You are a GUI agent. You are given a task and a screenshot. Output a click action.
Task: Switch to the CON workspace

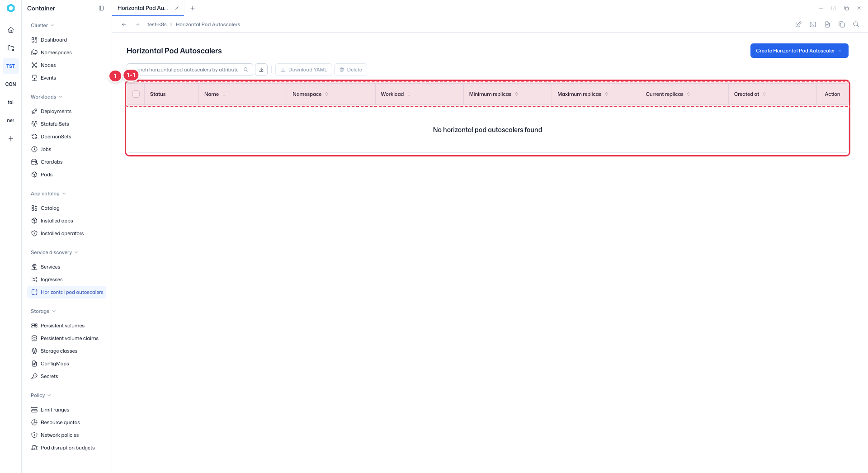11,84
